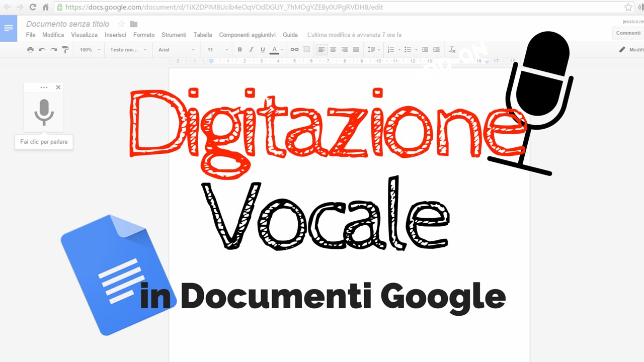Close the voice typing widget
644x362 pixels.
tap(58, 87)
